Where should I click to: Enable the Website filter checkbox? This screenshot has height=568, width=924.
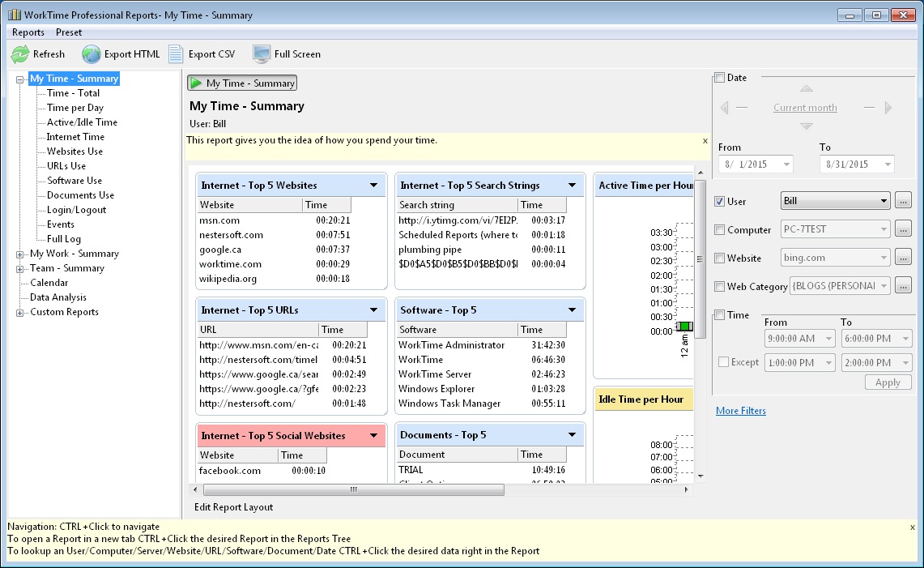click(719, 258)
